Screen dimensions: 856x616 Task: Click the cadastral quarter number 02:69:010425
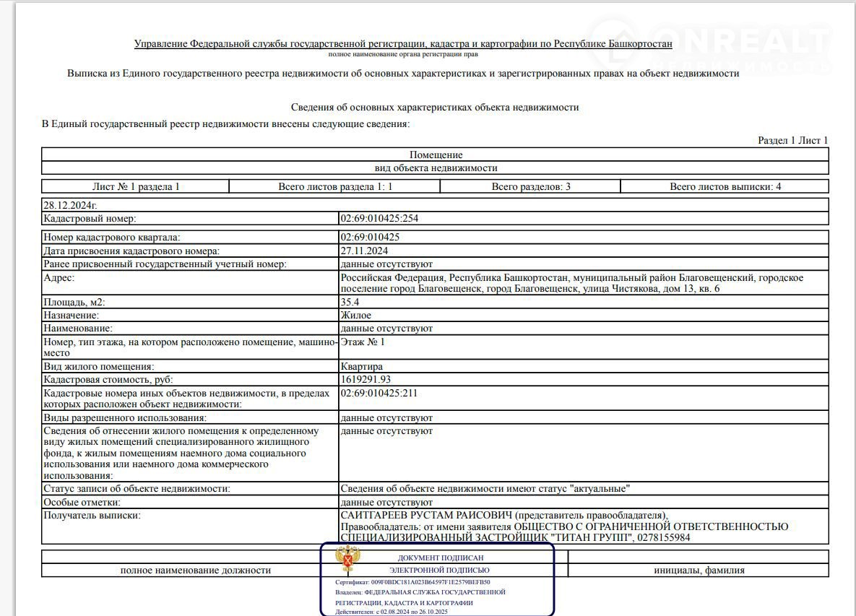[370, 237]
